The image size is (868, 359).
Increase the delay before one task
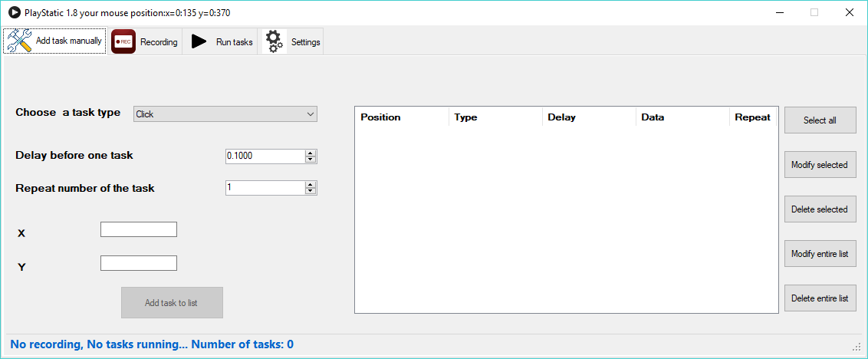point(311,153)
